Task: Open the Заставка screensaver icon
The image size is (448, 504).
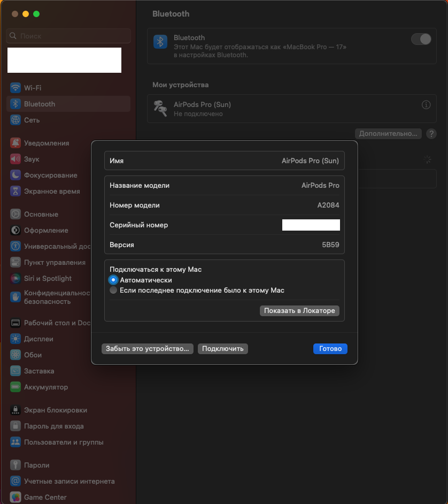Action: pos(15,371)
